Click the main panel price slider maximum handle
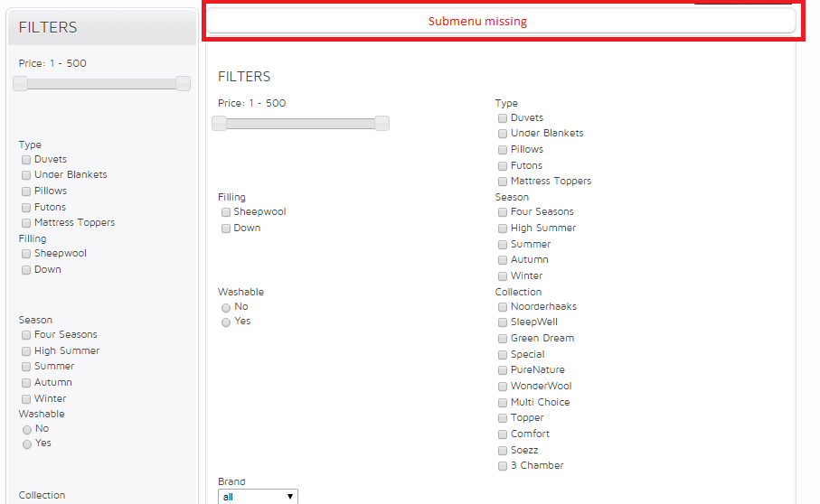The height and width of the screenshot is (504, 820). [x=382, y=123]
